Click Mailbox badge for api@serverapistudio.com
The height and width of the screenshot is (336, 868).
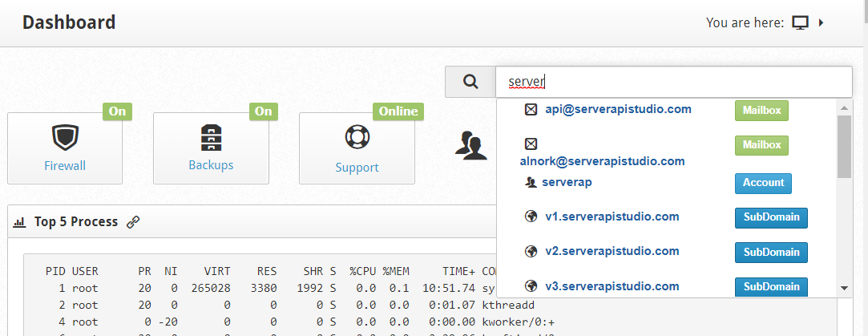coord(761,110)
